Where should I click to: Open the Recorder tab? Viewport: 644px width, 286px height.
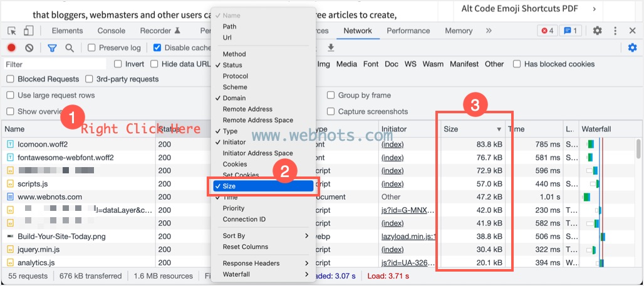(160, 31)
